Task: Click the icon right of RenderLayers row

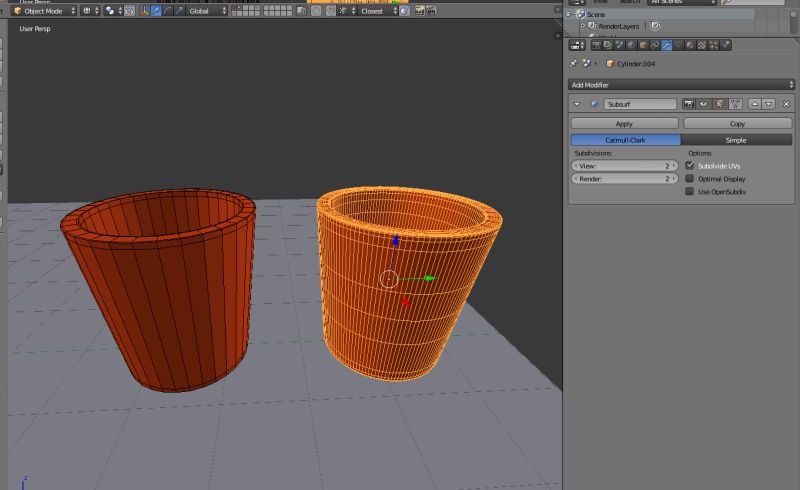Action: coord(656,26)
